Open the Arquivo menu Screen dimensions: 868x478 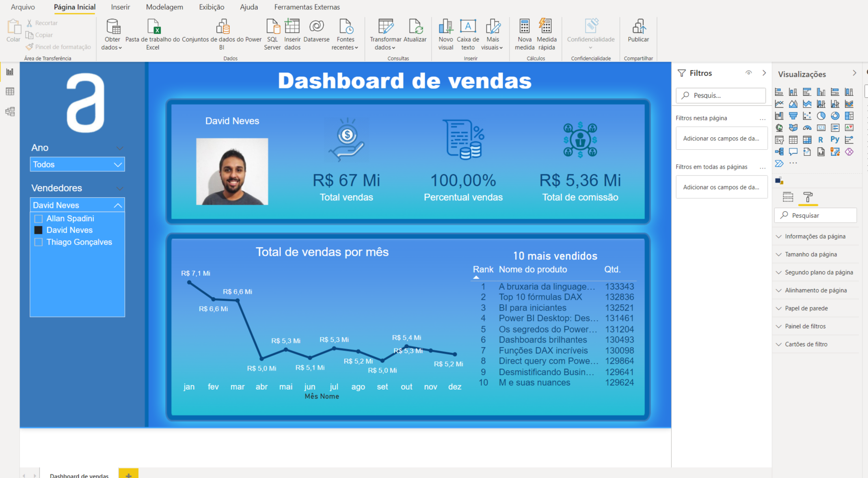tap(23, 7)
